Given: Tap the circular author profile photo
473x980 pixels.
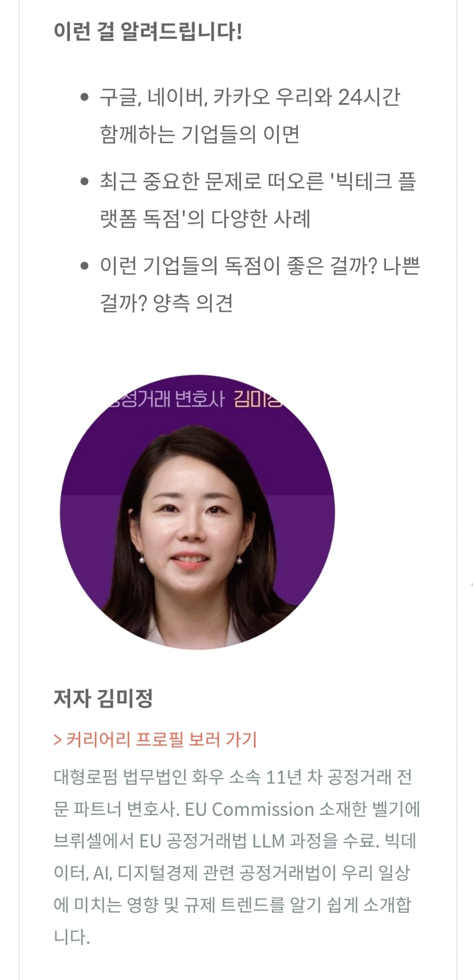Looking at the screenshot, I should coord(197,512).
